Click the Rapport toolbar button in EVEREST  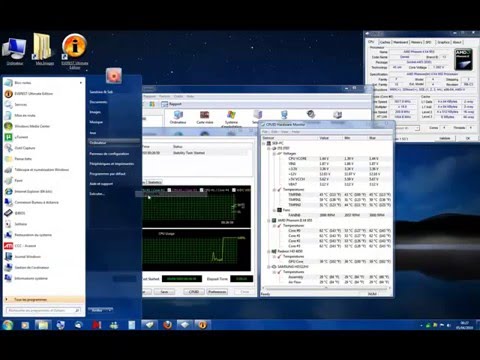[172, 104]
